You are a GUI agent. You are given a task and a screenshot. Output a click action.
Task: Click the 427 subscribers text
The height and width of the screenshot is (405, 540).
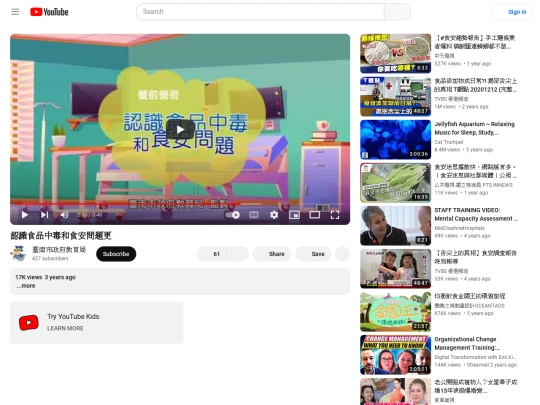[50, 258]
